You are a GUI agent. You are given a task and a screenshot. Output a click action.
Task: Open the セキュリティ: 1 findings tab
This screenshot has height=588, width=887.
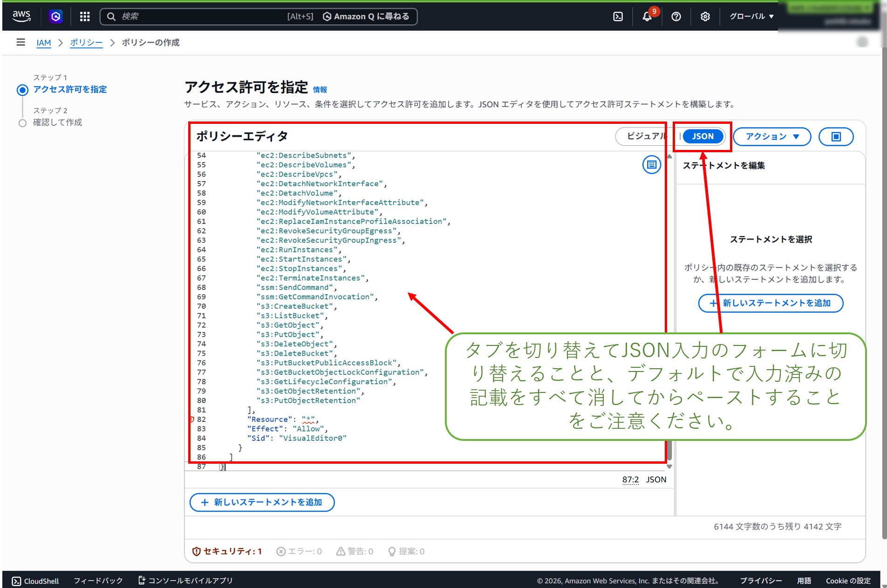coord(227,551)
